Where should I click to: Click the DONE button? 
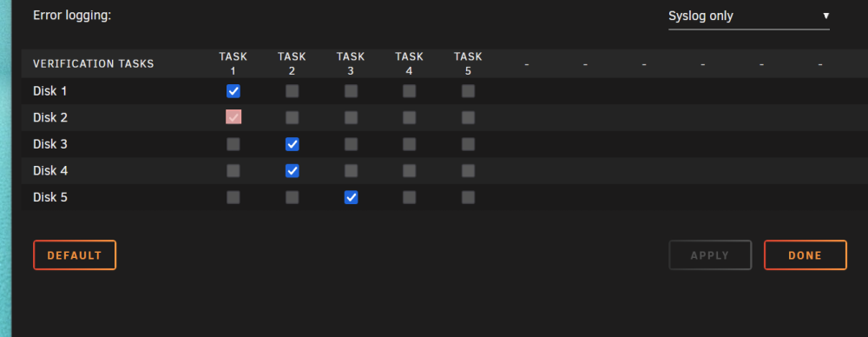[x=806, y=255]
